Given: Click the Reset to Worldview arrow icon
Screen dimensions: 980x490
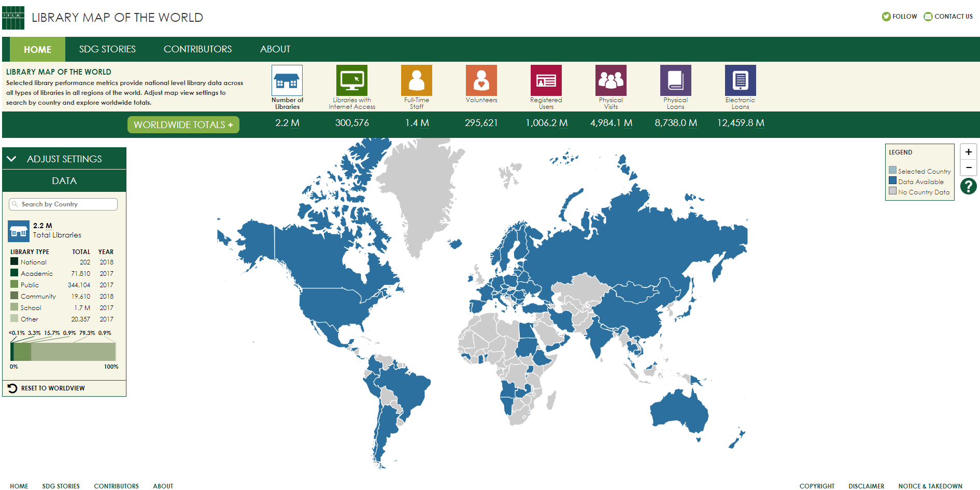Looking at the screenshot, I should [12, 388].
